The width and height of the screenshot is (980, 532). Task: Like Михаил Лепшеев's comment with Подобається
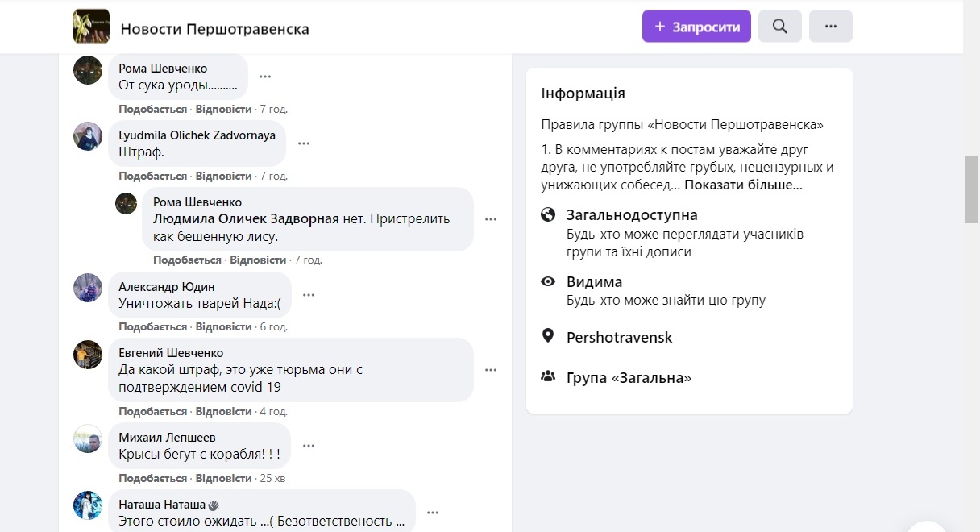point(152,478)
